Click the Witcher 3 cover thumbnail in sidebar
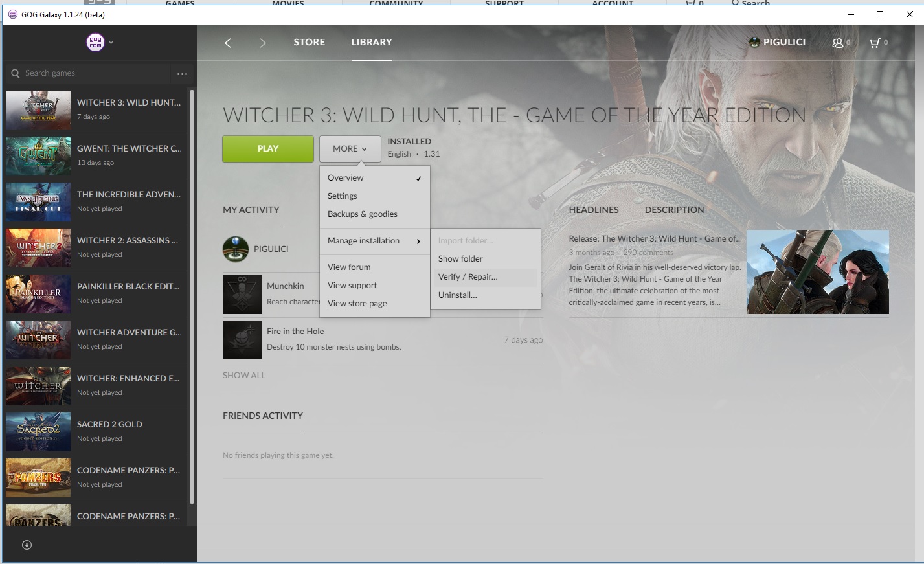 (x=38, y=110)
